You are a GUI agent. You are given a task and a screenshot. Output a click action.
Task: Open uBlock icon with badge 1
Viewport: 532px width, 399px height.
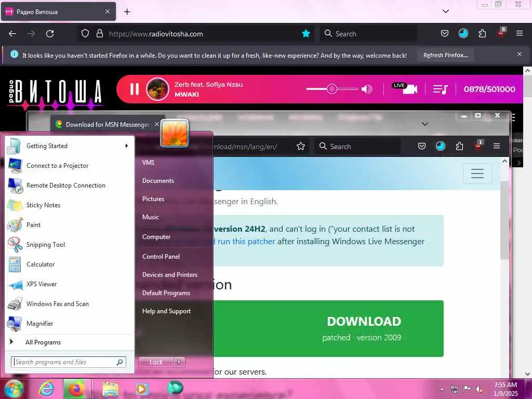pos(478,146)
